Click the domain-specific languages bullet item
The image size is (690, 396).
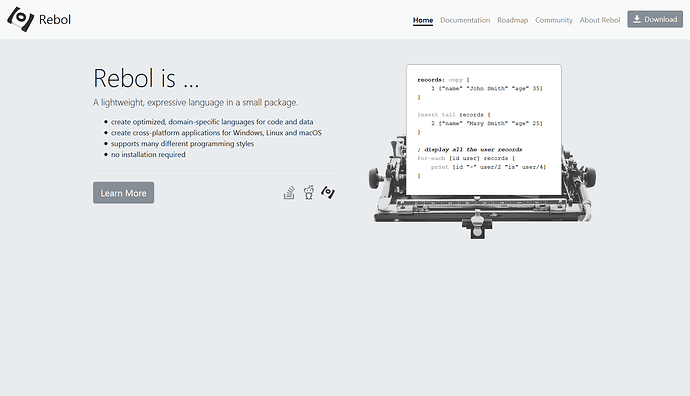click(212, 122)
